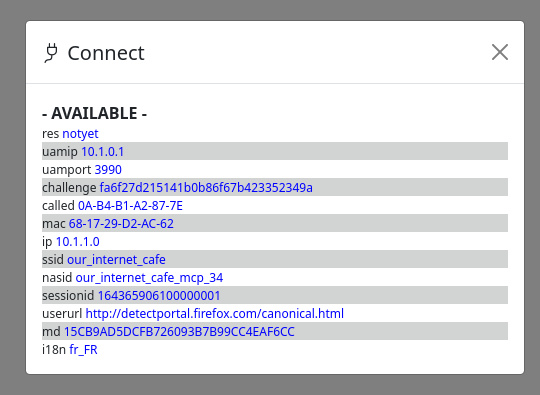
Task: Click the i18n fr_FR value
Action: (x=83, y=350)
